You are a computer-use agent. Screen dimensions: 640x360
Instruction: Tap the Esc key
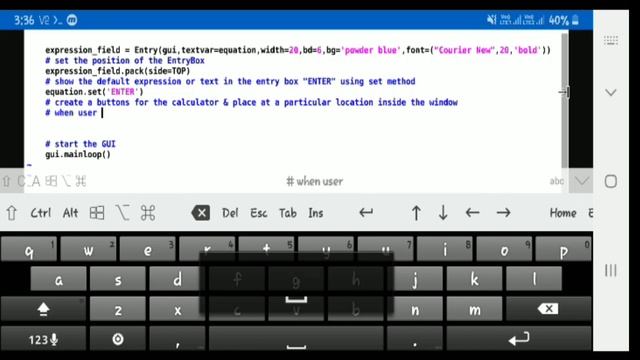(259, 213)
